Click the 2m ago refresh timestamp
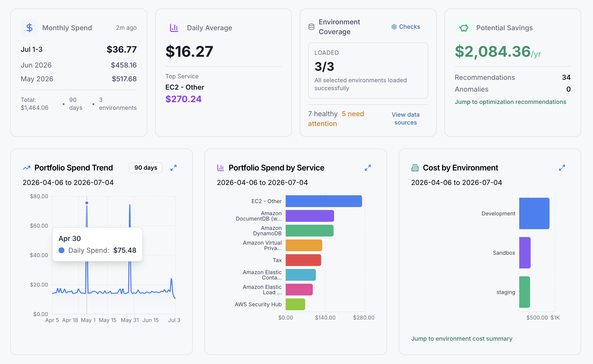The image size is (593, 364). click(126, 28)
